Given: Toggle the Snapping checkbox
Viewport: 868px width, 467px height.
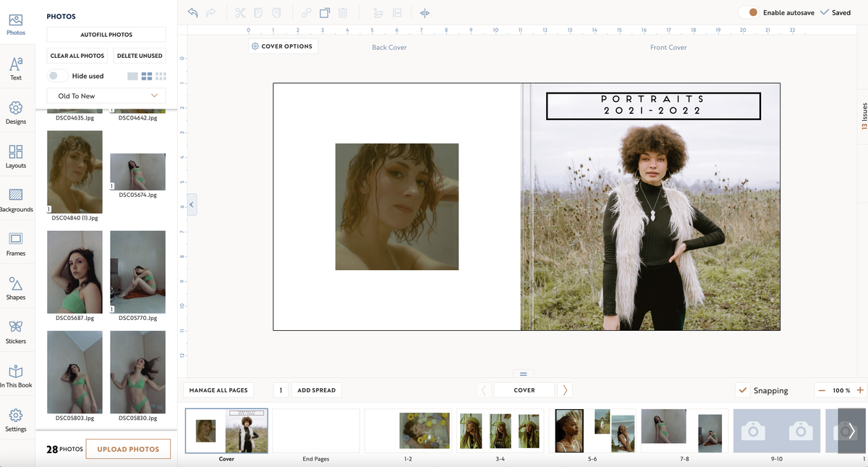Looking at the screenshot, I should [742, 390].
